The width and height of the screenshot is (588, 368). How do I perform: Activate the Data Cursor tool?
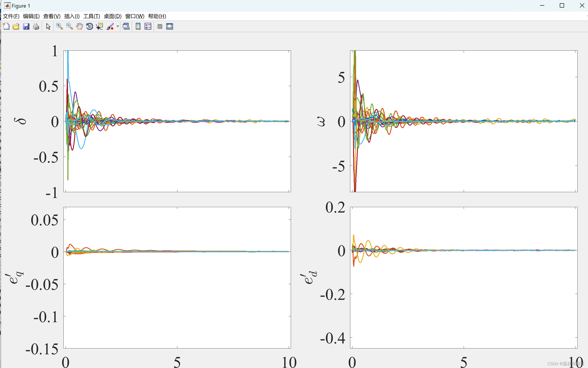click(x=99, y=26)
